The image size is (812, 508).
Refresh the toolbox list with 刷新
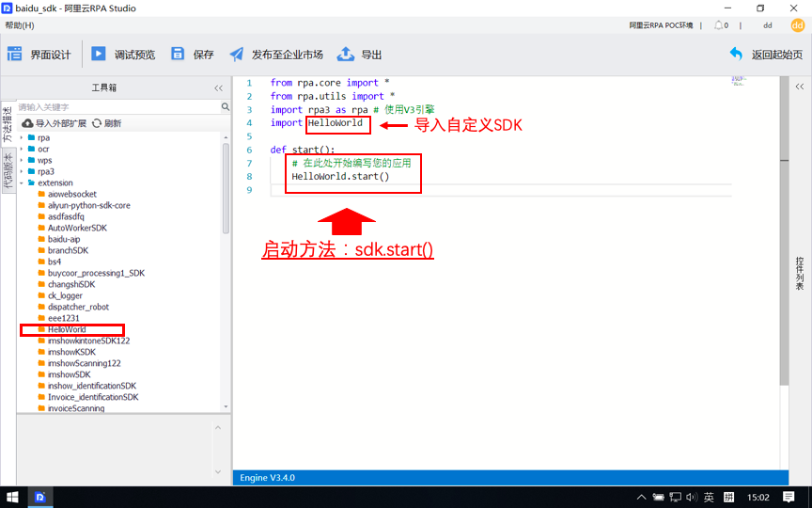[107, 123]
